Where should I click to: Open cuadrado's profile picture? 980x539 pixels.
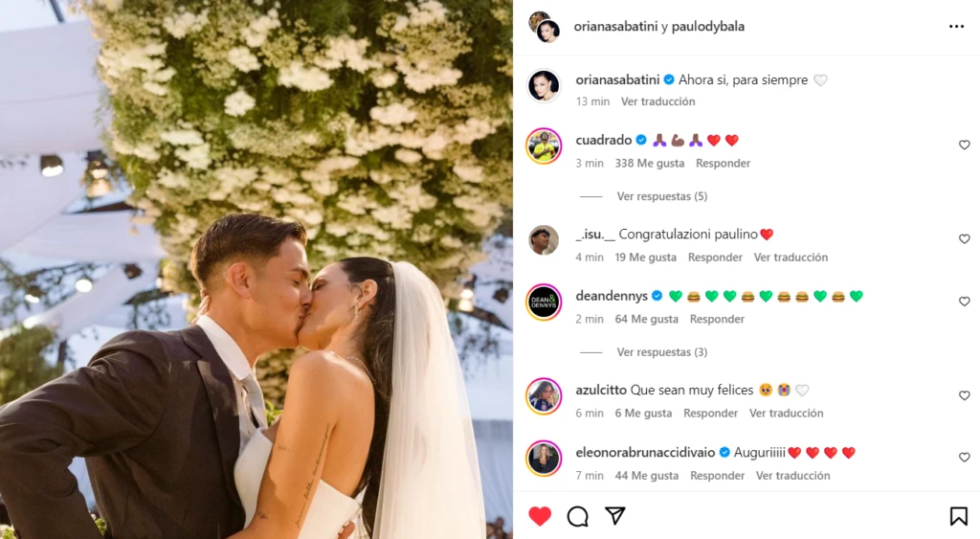coord(544,146)
